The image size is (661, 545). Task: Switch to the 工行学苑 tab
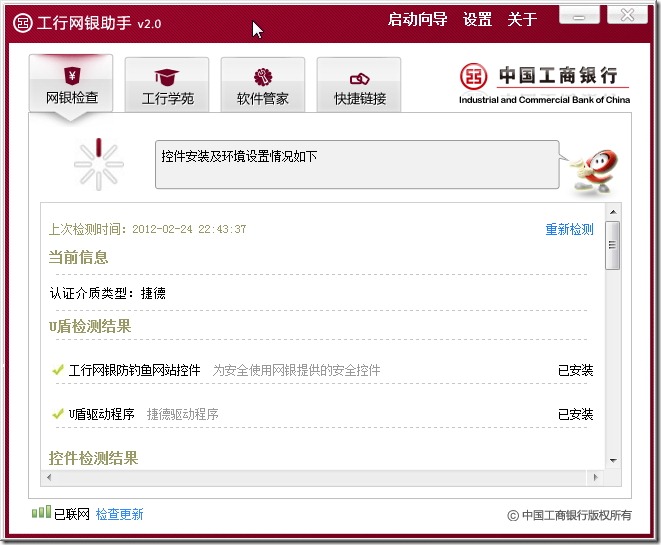(167, 85)
